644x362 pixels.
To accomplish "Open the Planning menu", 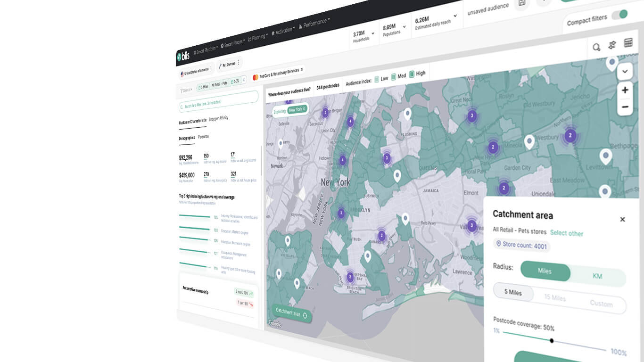I will tap(258, 37).
